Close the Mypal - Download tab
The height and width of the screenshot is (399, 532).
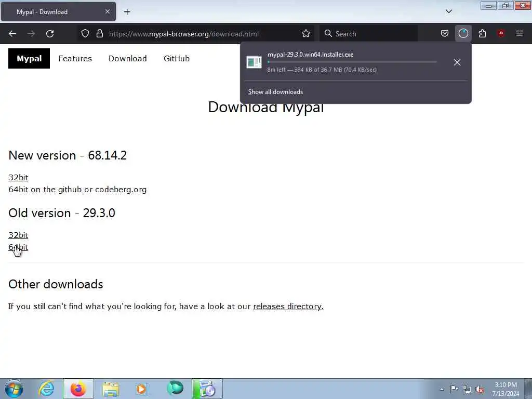(107, 11)
